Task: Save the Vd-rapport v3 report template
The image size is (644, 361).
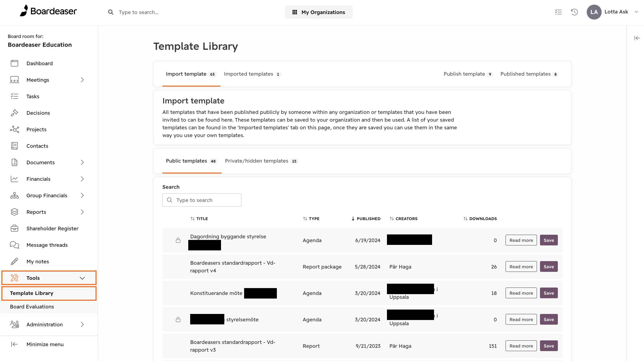Action: [x=549, y=346]
